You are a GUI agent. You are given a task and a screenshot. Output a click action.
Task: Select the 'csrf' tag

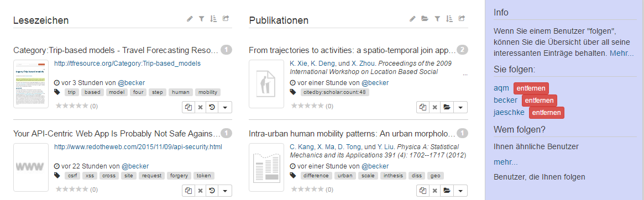coord(71,175)
